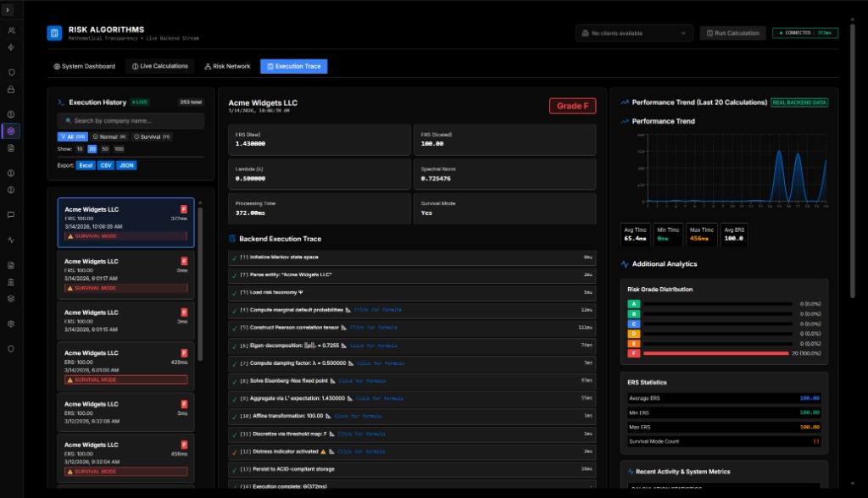Filter execution history by Survival
868x498 pixels.
[x=153, y=136]
